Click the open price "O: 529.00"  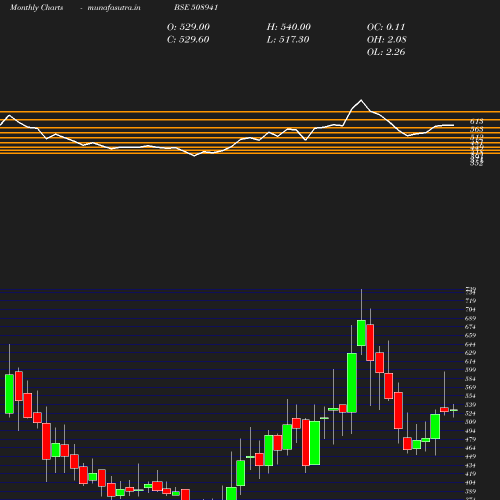tap(188, 27)
